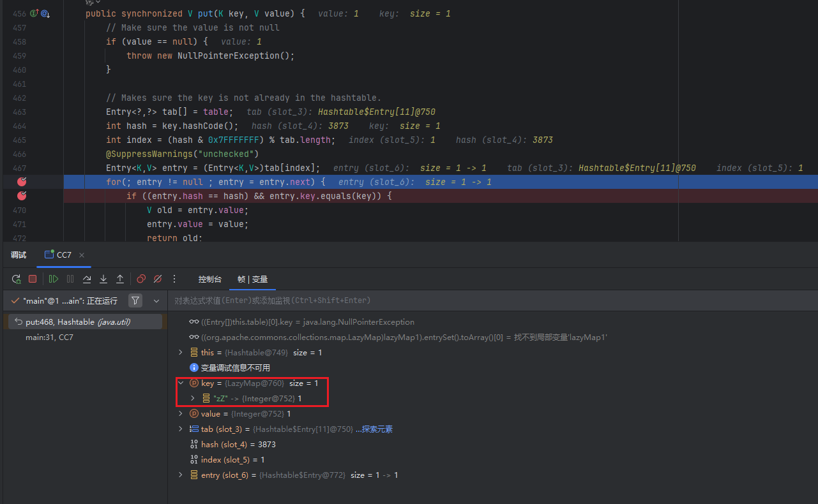818x504 pixels.
Task: Step Out of the current method
Action: [x=120, y=279]
